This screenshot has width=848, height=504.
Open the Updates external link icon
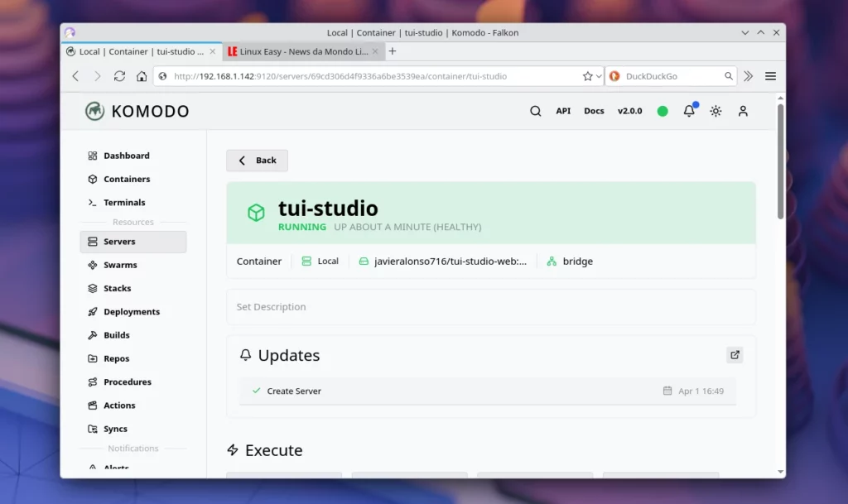coord(735,355)
